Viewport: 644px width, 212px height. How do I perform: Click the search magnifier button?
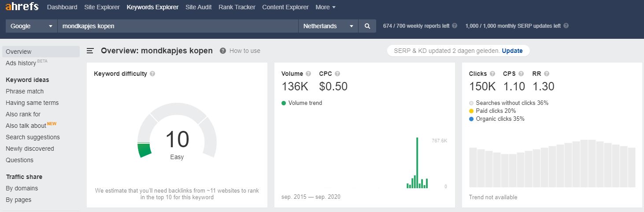pyautogui.click(x=367, y=26)
